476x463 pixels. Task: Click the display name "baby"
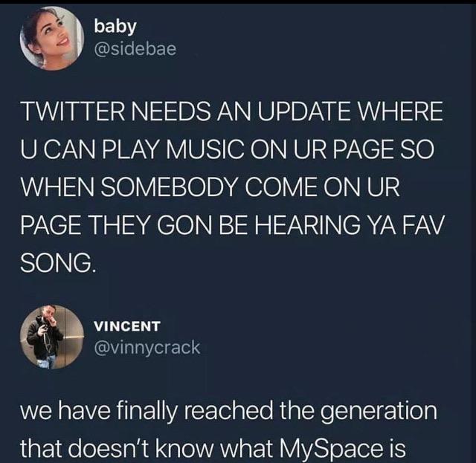pyautogui.click(x=115, y=27)
